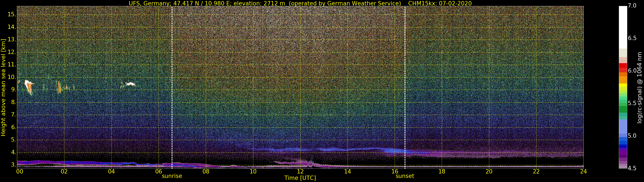Click the 12 tick on time axis
This screenshot has height=182, width=644.
tap(300, 171)
